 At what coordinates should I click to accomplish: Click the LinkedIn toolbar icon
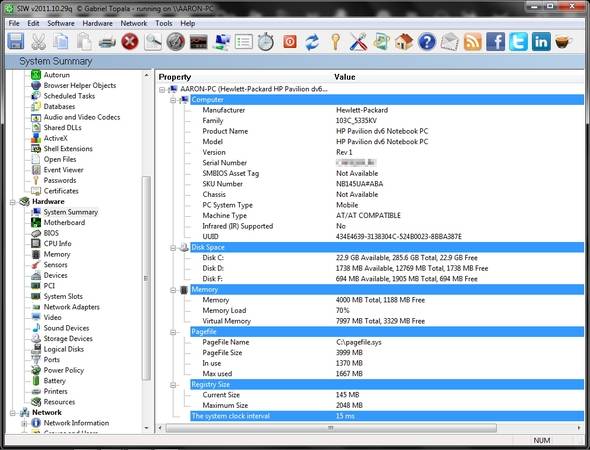[541, 41]
